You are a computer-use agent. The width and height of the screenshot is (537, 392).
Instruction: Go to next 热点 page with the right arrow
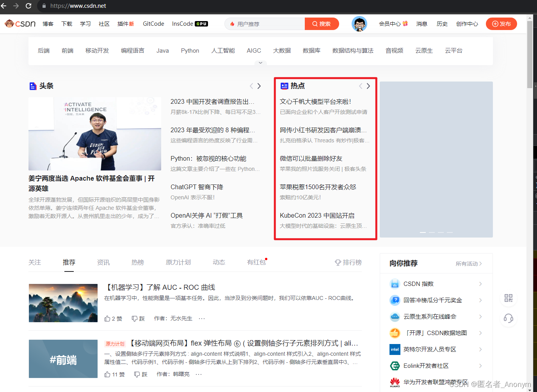coord(368,86)
